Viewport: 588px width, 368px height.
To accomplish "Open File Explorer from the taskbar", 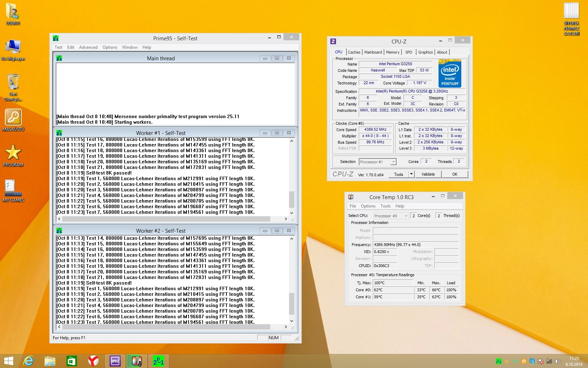I will [x=50, y=361].
